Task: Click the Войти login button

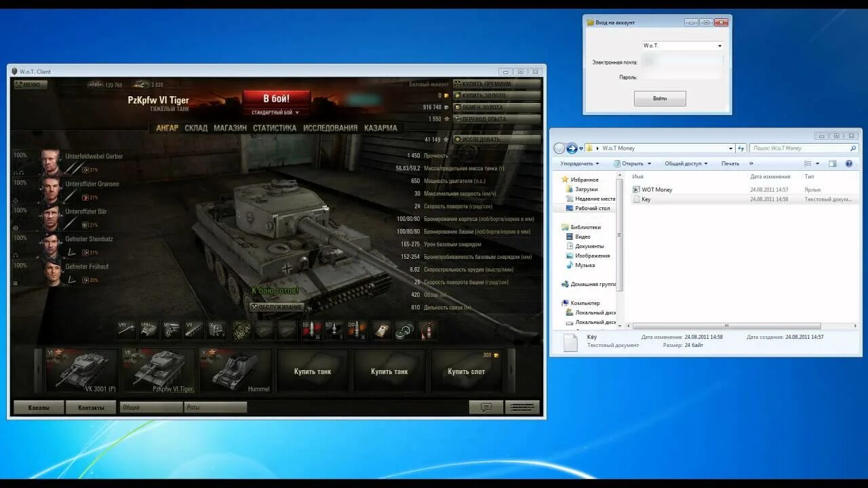Action: coord(660,98)
